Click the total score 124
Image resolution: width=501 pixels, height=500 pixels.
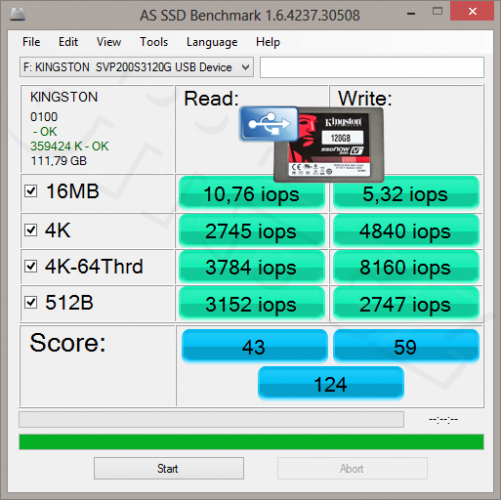coord(331,383)
